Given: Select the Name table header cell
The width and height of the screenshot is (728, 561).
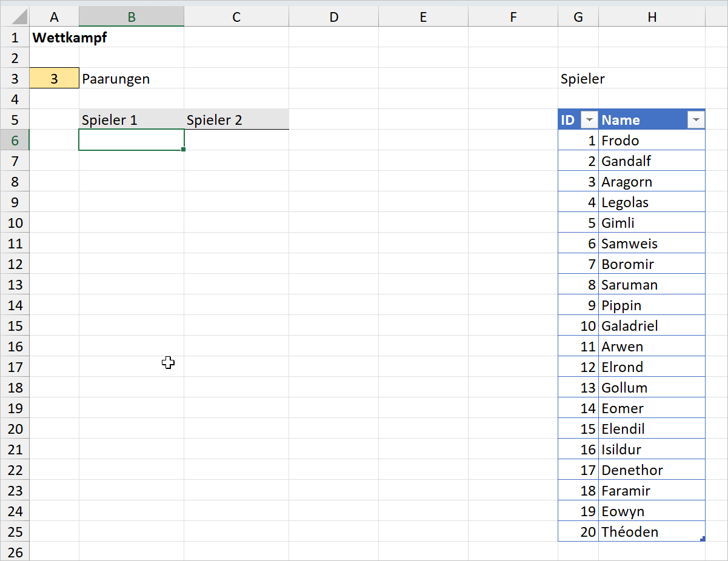Looking at the screenshot, I should click(643, 120).
